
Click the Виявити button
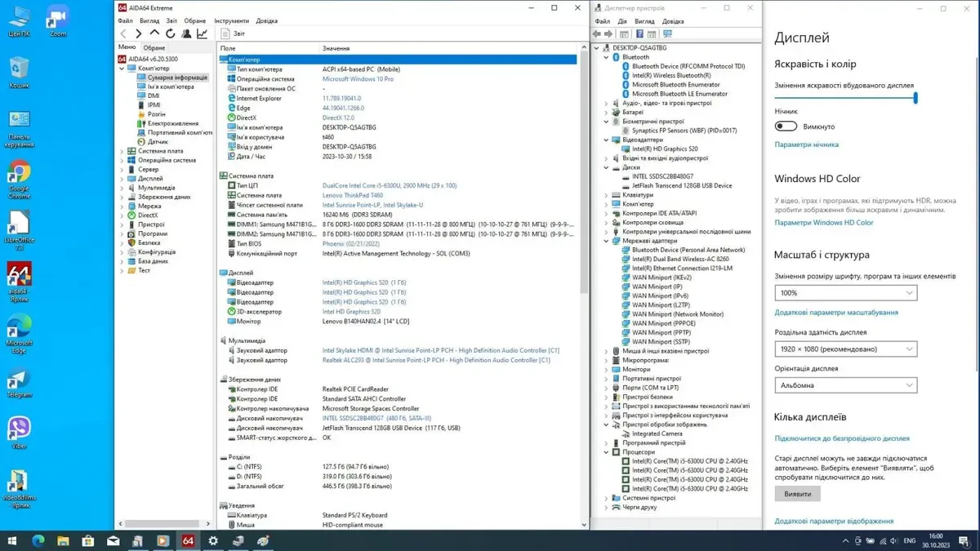(797, 494)
